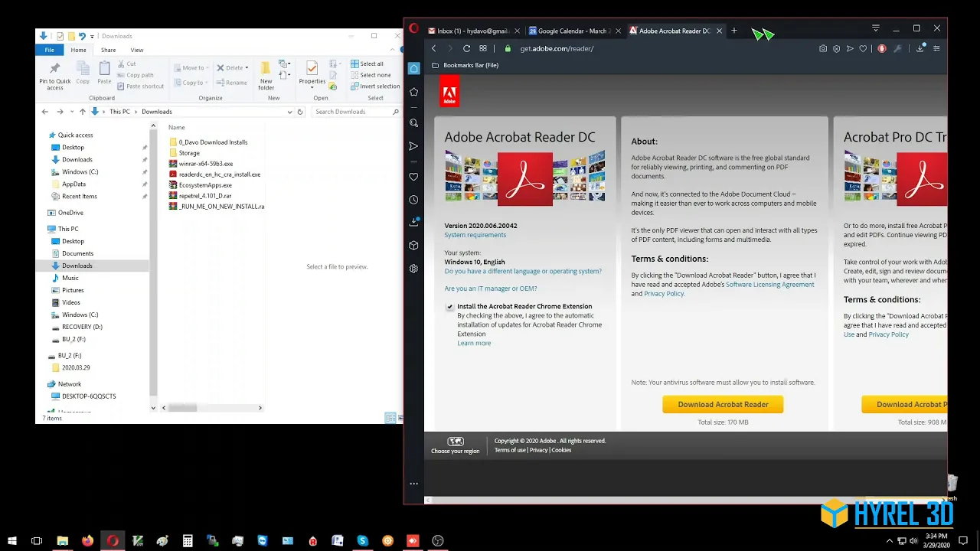Add page to bookmarks with heart icon
The height and width of the screenshot is (551, 980).
(863, 48)
